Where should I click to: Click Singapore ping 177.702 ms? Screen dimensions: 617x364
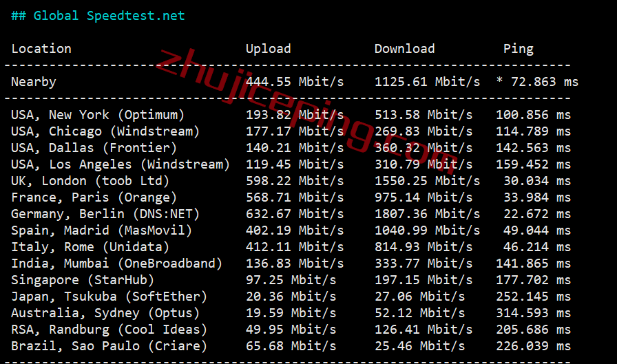coord(533,280)
